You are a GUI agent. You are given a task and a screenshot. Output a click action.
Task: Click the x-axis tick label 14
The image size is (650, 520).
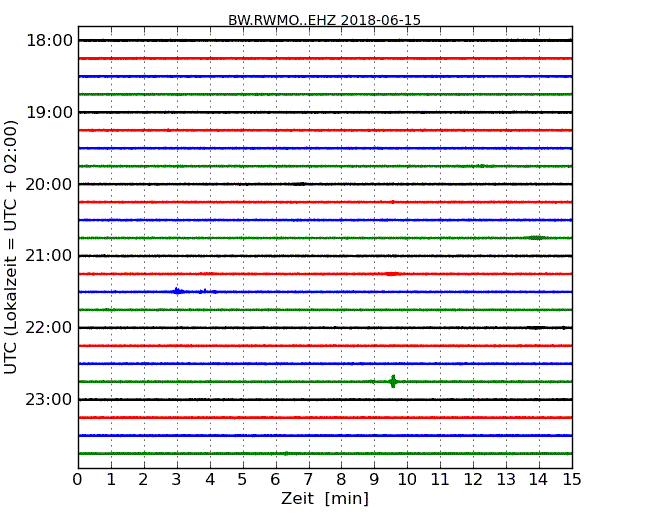(x=539, y=480)
